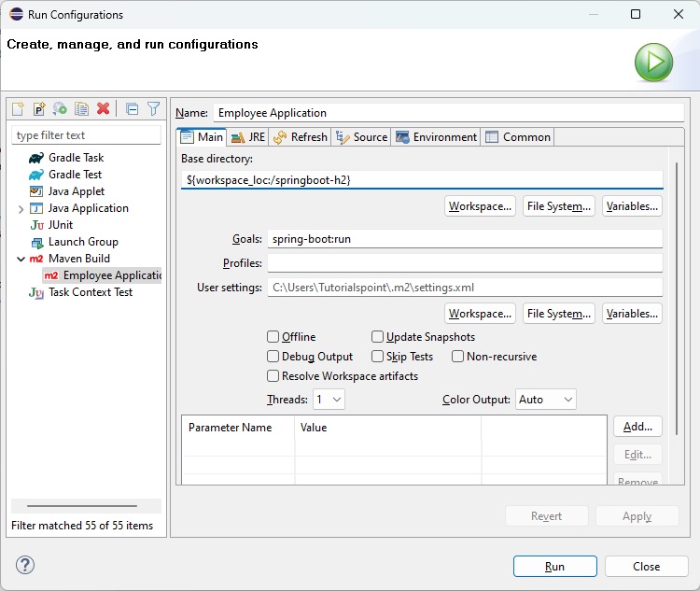
Task: Click the Run button
Action: [x=554, y=567]
